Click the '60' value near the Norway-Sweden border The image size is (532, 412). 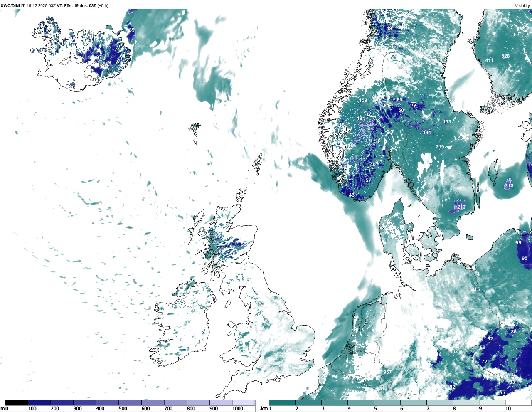click(x=399, y=100)
